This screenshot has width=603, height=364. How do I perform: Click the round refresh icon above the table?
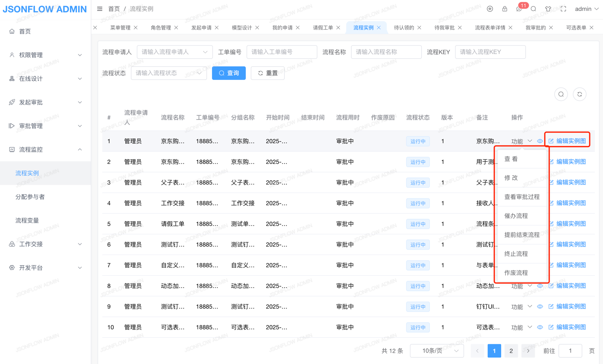pyautogui.click(x=579, y=94)
